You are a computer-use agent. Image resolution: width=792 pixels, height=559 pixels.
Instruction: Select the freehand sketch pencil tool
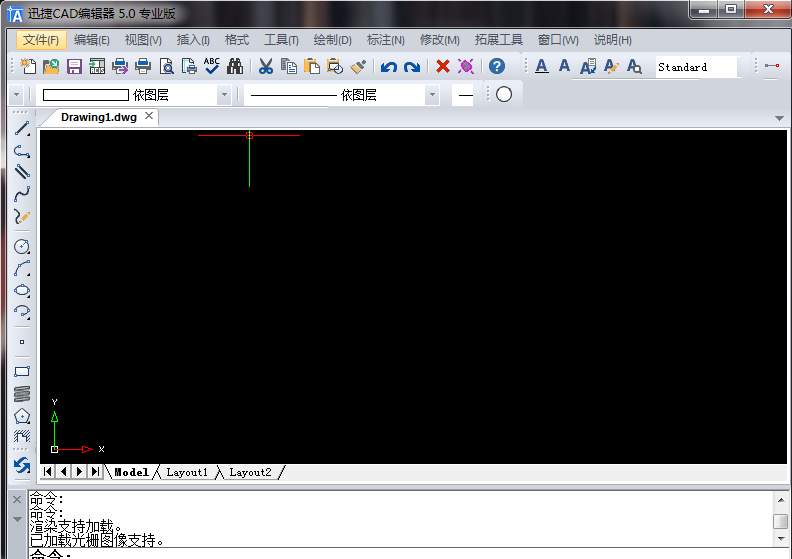(x=22, y=217)
